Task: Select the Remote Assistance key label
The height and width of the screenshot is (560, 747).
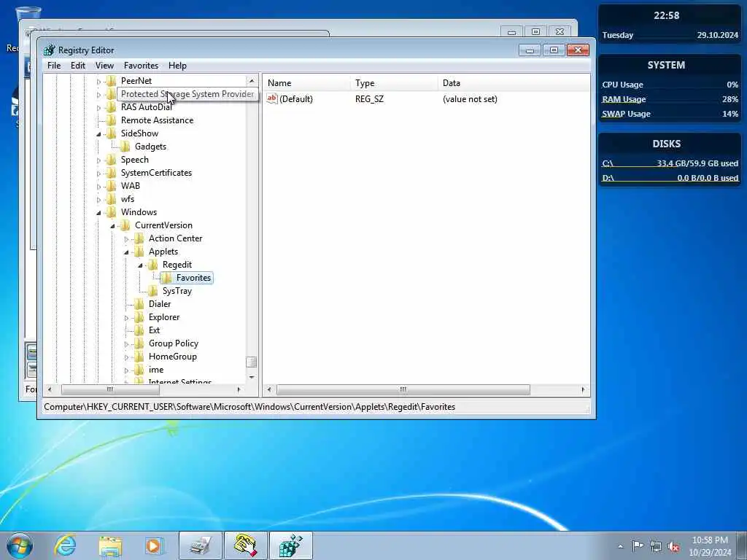Action: pyautogui.click(x=158, y=120)
